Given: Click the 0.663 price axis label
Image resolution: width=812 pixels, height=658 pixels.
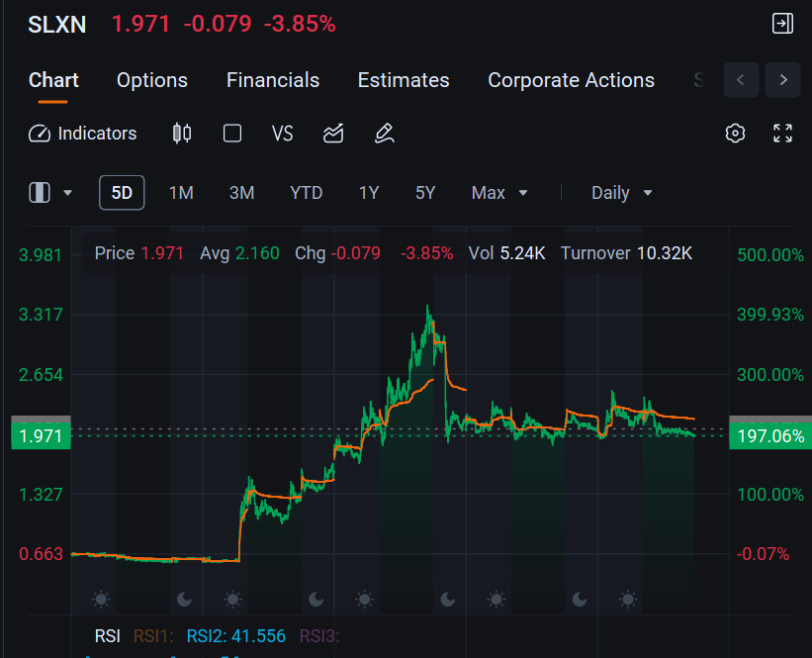Looking at the screenshot, I should 41,554.
